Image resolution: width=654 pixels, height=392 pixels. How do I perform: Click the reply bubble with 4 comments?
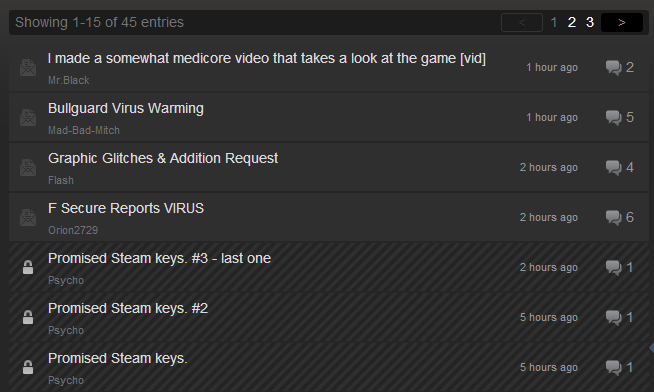[x=614, y=168]
